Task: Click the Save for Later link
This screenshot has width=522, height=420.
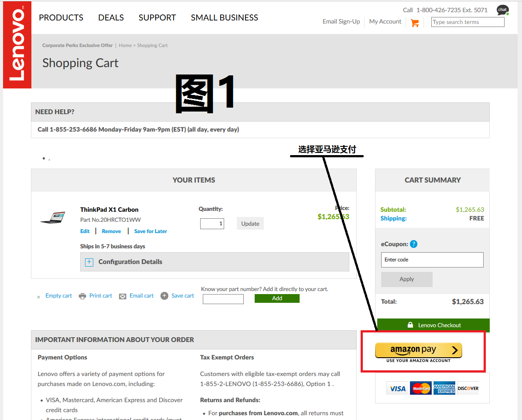Action: point(150,231)
